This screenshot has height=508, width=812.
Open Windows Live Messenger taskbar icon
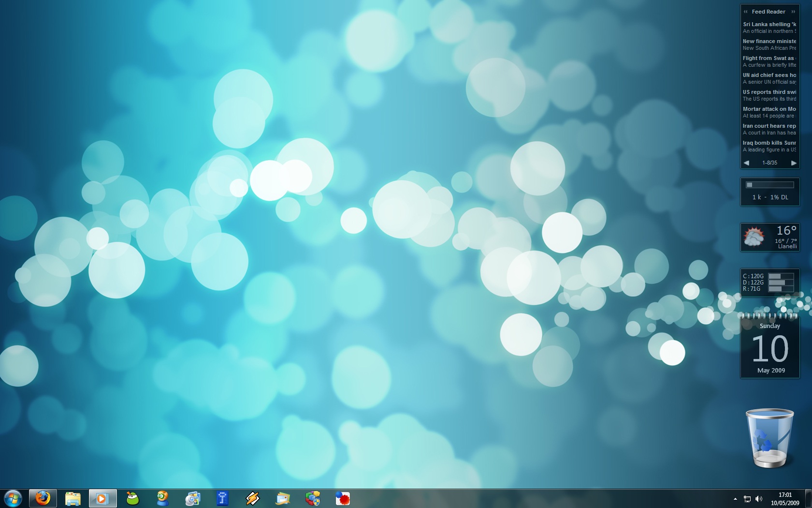click(x=163, y=498)
